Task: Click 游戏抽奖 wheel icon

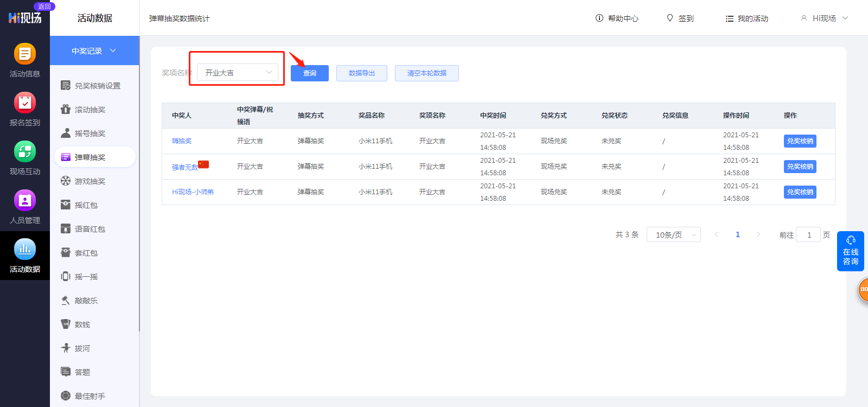Action: (66, 181)
